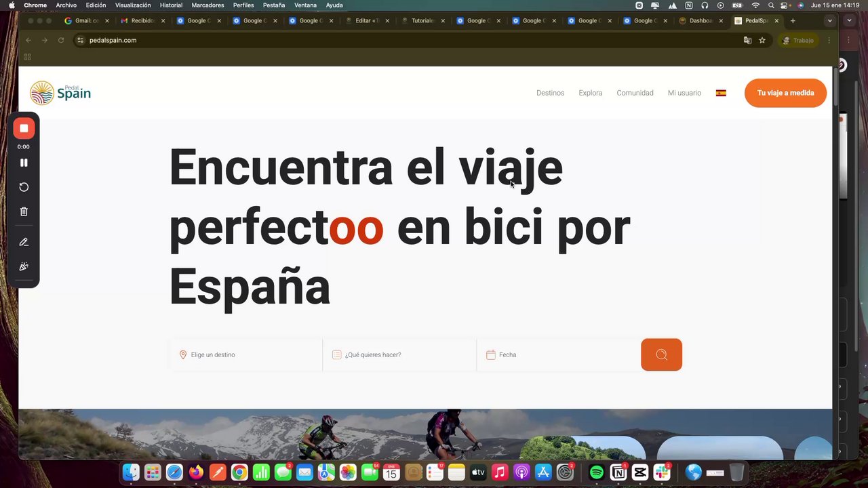
Task: Click the orange search button
Action: [x=661, y=354]
